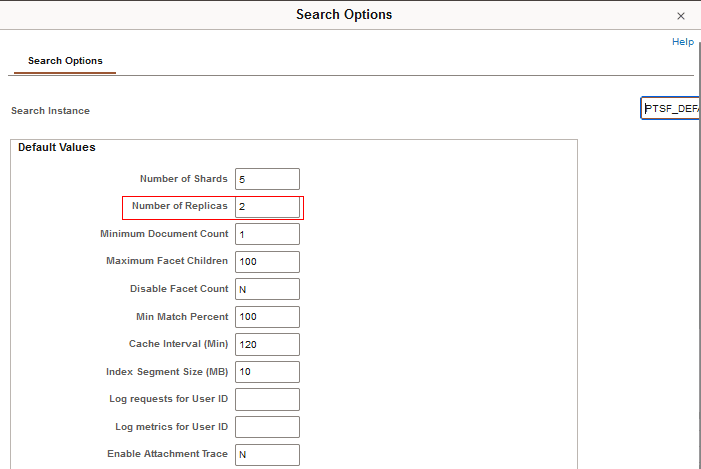Click the dialog title 'Search Options'
Image resolution: width=701 pixels, height=469 pixels.
tap(344, 14)
